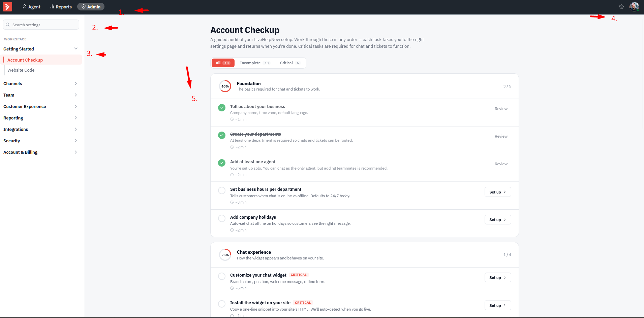This screenshot has width=644, height=318.
Task: Switch to the Agent tab
Action: (x=31, y=7)
